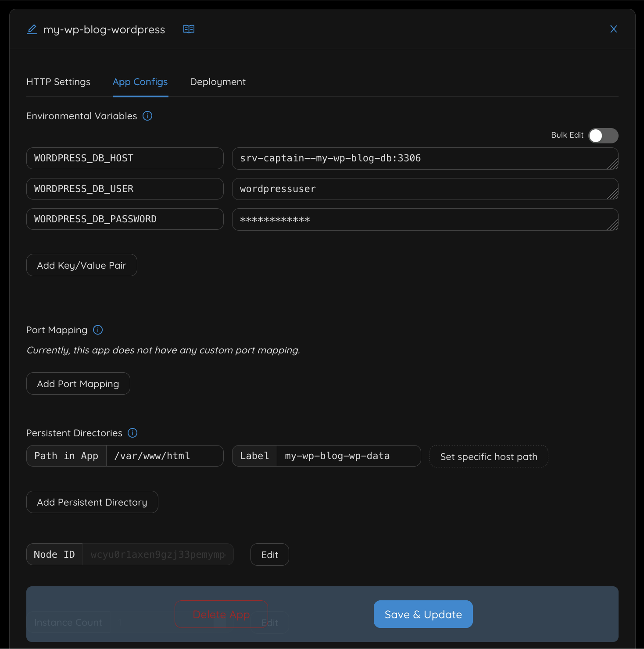Edit the Node ID assignment
The image size is (644, 649).
click(269, 554)
